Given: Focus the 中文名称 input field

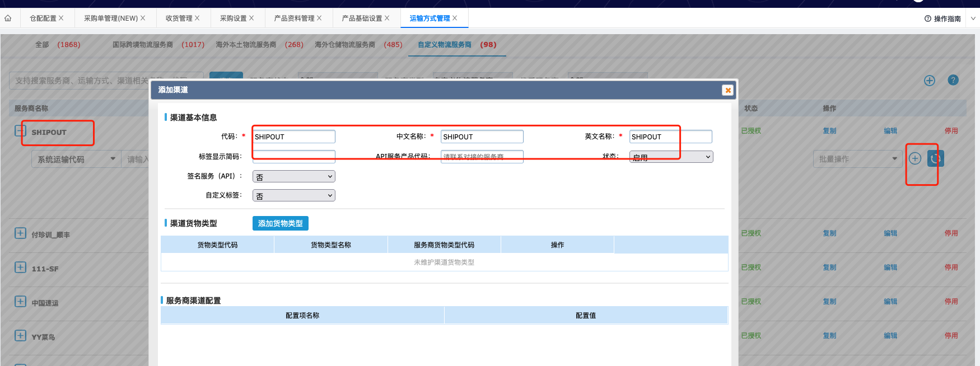Looking at the screenshot, I should pos(482,137).
